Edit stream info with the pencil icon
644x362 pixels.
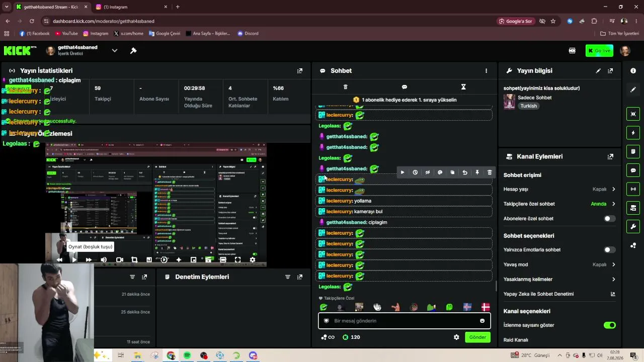pyautogui.click(x=598, y=71)
